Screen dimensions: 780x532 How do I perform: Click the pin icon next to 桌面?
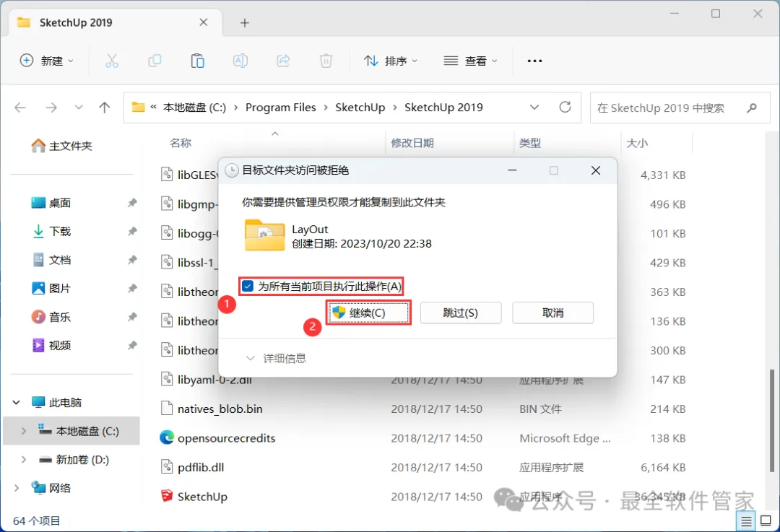pos(132,203)
